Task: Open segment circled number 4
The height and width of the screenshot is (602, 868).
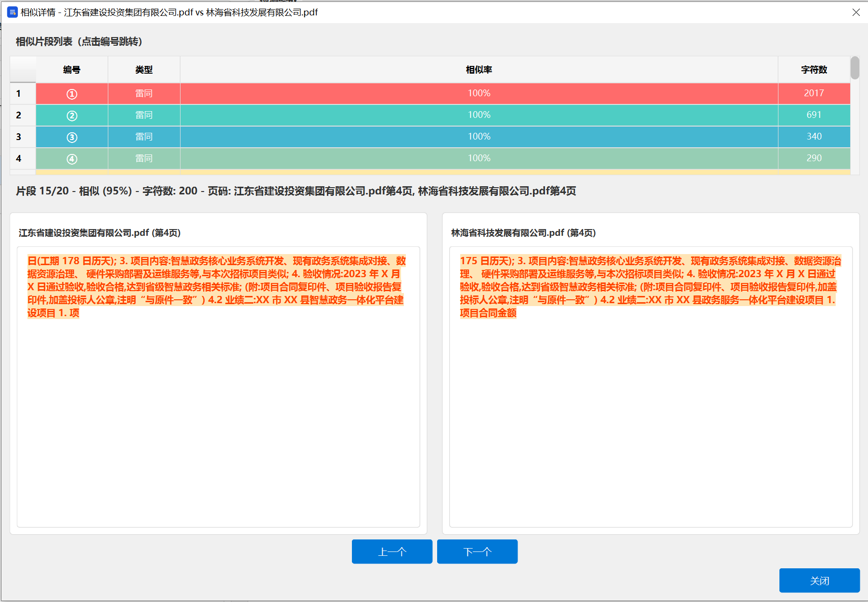Action: (72, 159)
